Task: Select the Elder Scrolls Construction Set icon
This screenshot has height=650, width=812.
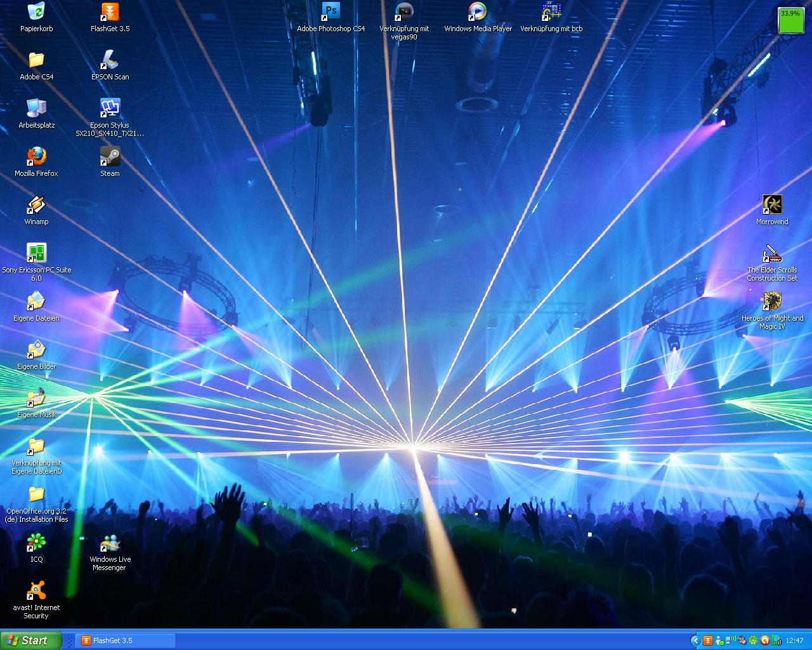Action: (x=772, y=254)
